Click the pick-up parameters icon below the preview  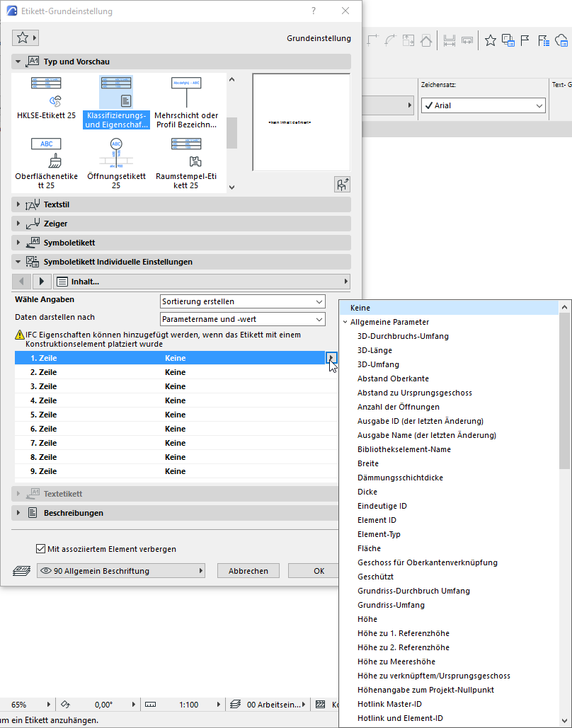click(342, 184)
